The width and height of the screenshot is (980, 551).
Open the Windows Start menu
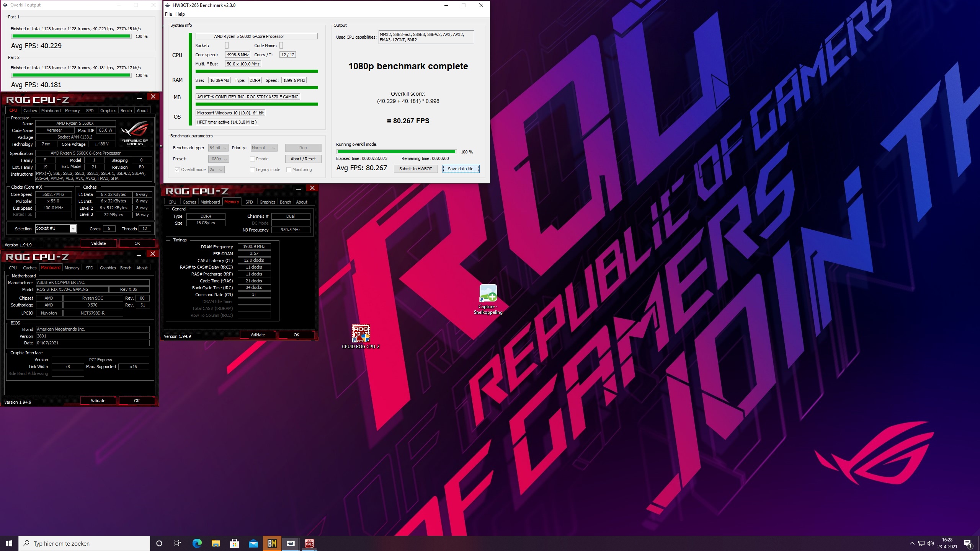[x=9, y=543]
